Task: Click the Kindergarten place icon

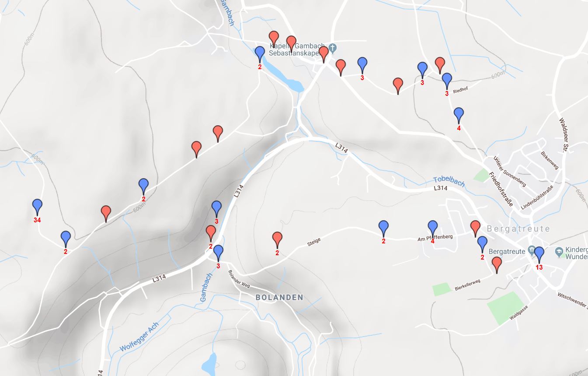Action: coord(559,251)
